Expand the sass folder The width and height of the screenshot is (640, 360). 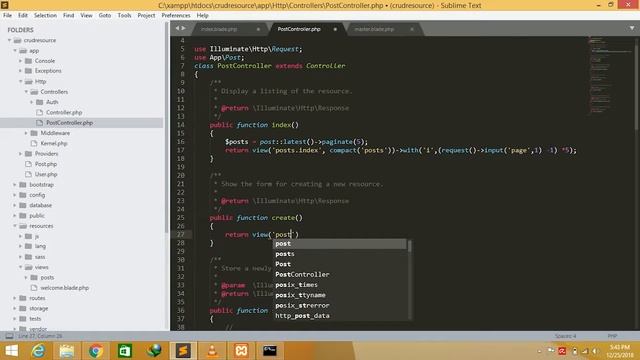tap(20, 257)
